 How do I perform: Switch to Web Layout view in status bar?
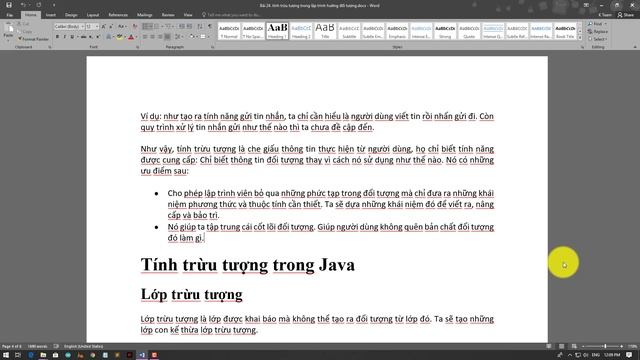coord(574,346)
